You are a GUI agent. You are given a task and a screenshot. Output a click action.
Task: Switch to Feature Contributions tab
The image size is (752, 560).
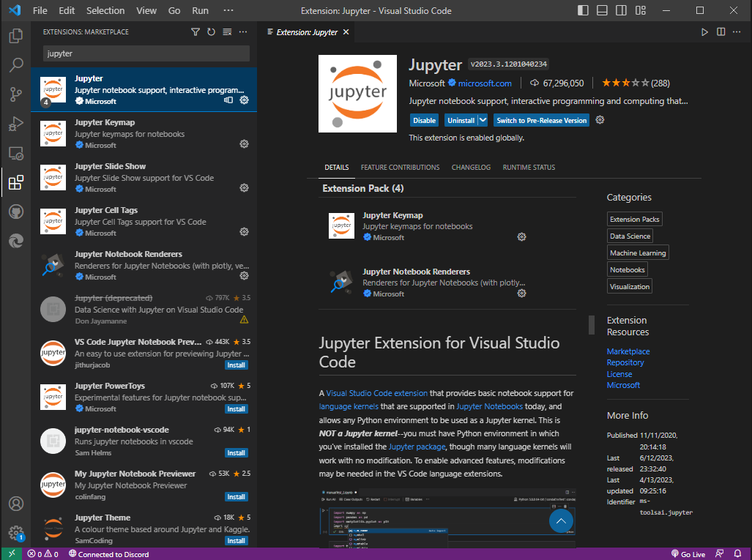coord(400,168)
